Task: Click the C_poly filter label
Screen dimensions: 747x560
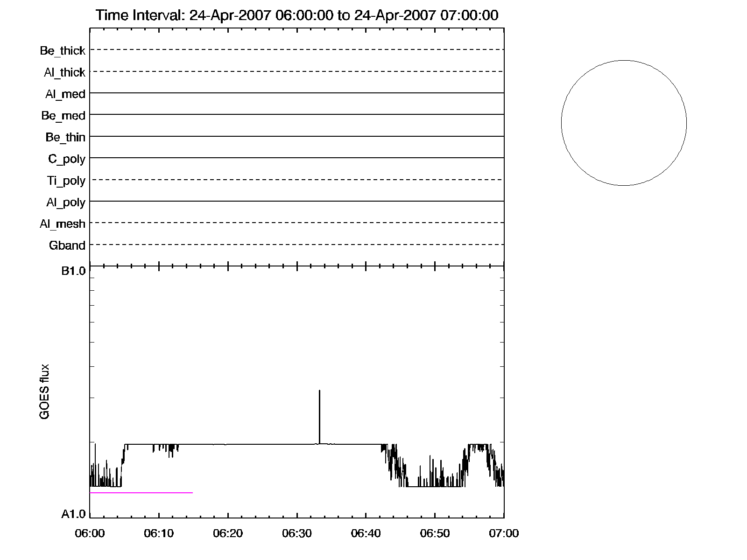Action: [67, 159]
